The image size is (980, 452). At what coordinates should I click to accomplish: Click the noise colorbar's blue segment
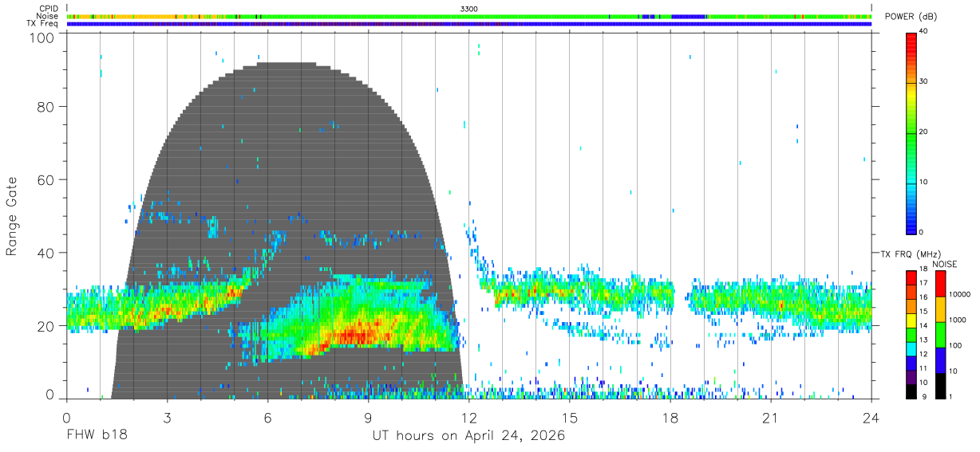[x=940, y=360]
